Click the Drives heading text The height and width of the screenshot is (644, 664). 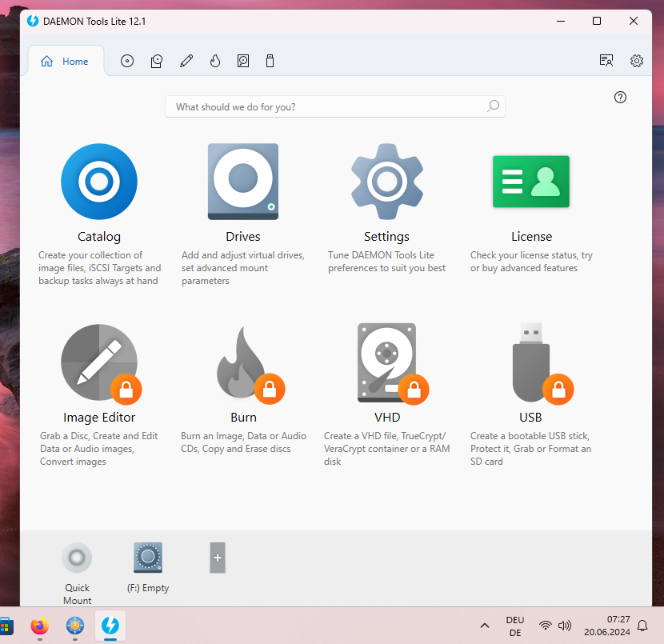click(x=243, y=237)
